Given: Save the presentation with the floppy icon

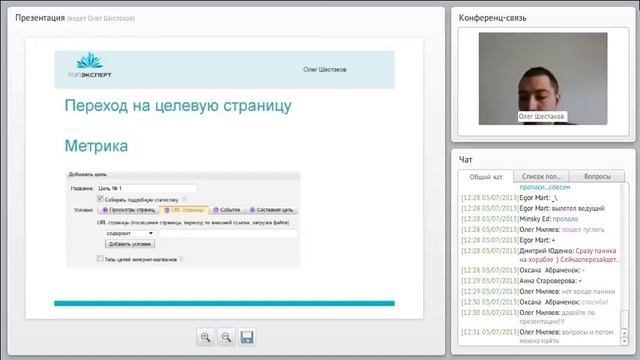Looking at the screenshot, I should (x=247, y=337).
